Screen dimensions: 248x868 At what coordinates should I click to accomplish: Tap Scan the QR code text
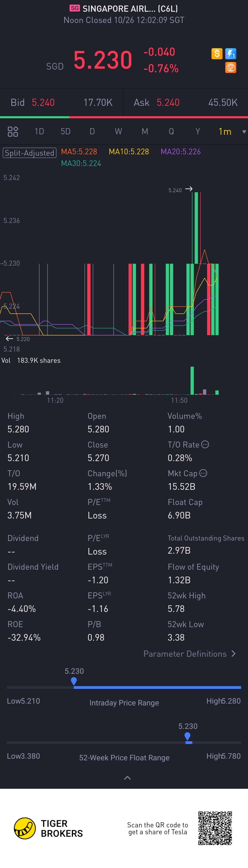pyautogui.click(x=158, y=828)
